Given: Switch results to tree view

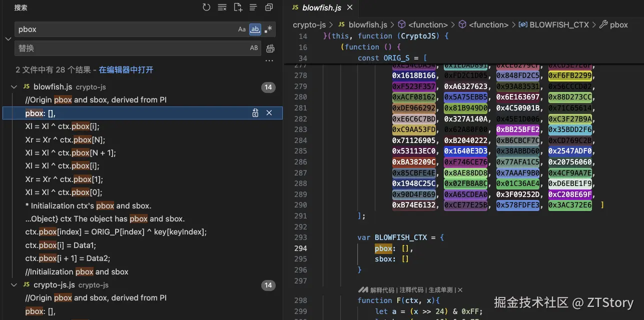Looking at the screenshot, I should [x=253, y=7].
